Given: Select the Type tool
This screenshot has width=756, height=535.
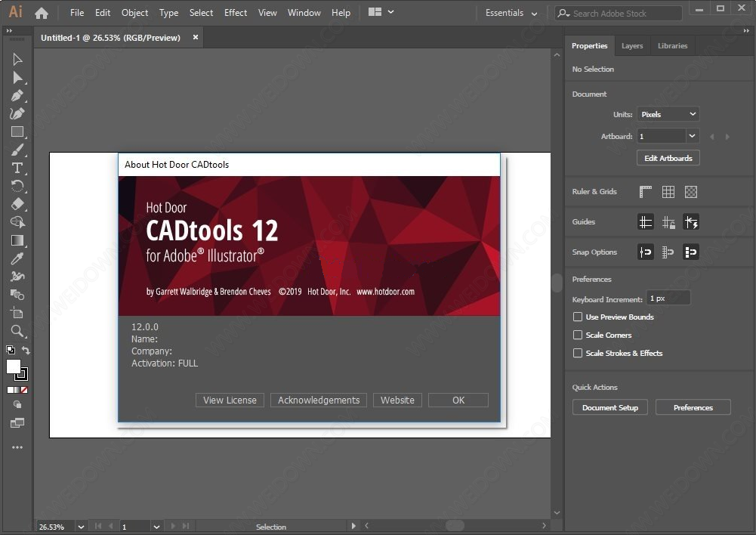Looking at the screenshot, I should pyautogui.click(x=17, y=168).
